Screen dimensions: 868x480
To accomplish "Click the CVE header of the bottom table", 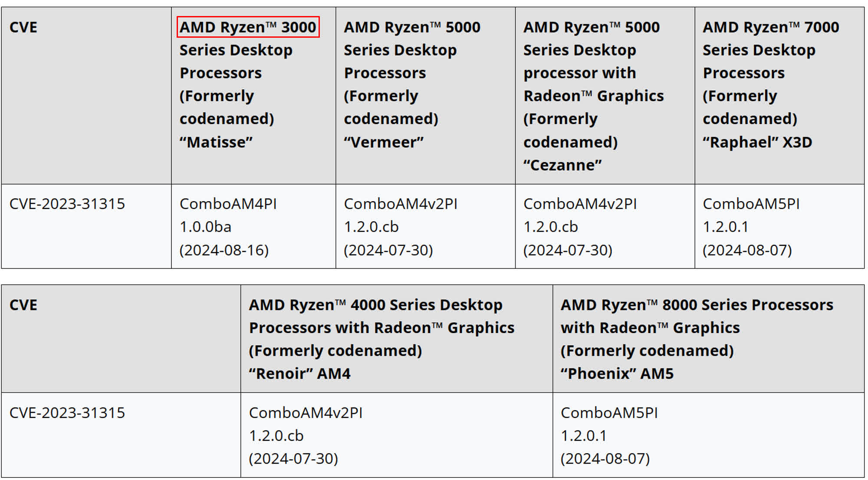I will 23,305.
